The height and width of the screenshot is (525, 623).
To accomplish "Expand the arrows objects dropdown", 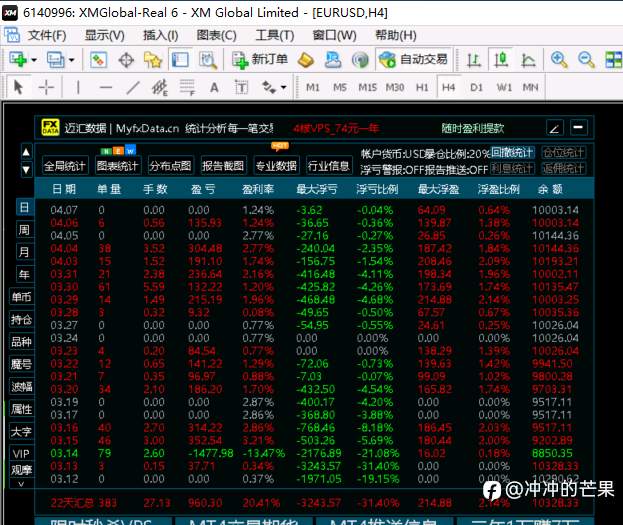I will click(283, 87).
